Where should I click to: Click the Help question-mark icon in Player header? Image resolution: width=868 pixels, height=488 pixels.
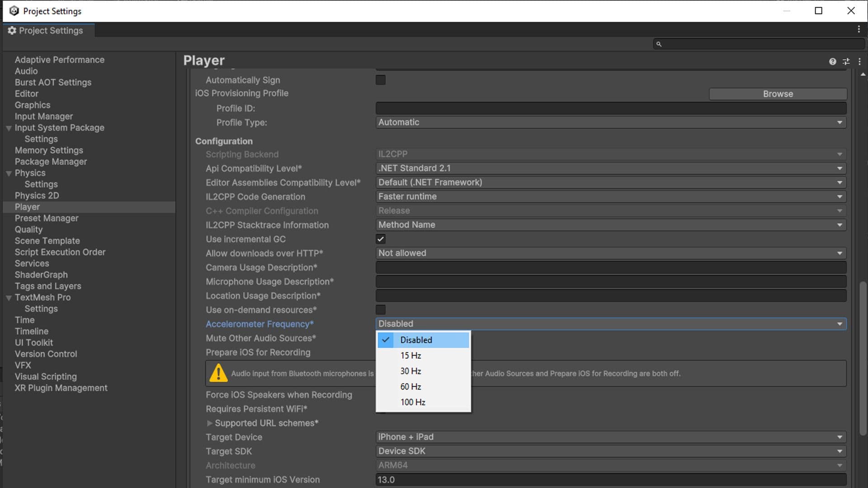(833, 61)
